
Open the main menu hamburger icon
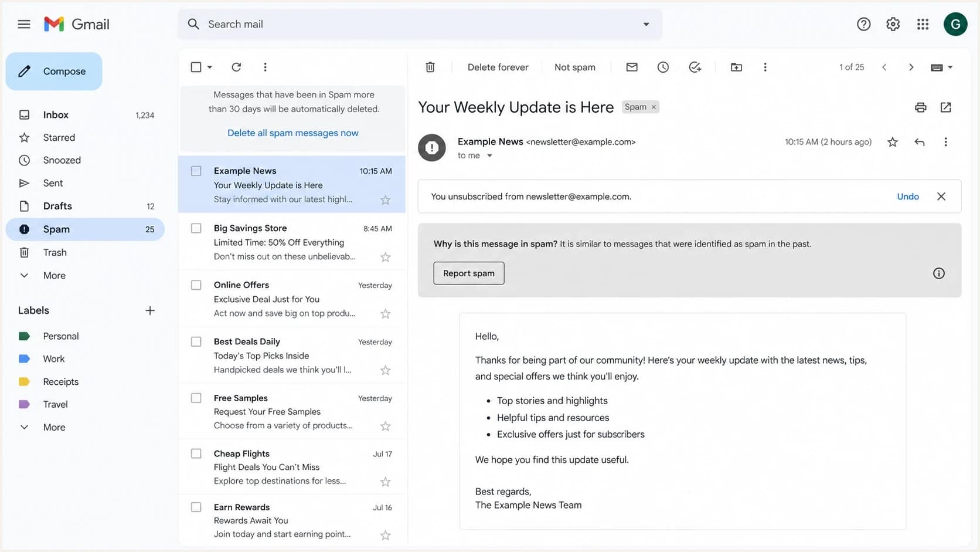[x=23, y=24]
